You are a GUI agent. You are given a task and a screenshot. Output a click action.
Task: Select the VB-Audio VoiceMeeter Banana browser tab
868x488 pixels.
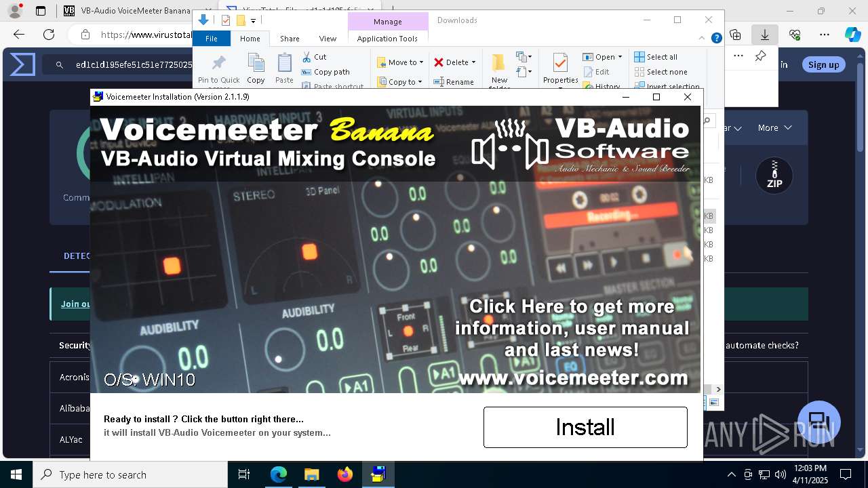click(127, 11)
